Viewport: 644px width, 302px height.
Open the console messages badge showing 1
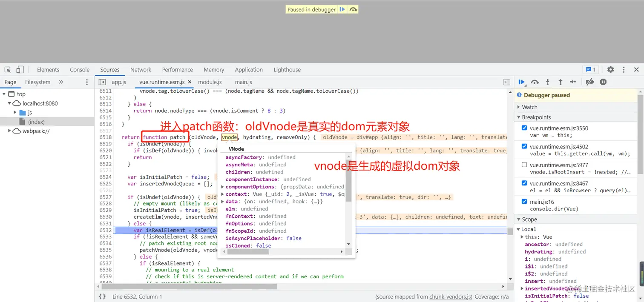pos(591,70)
